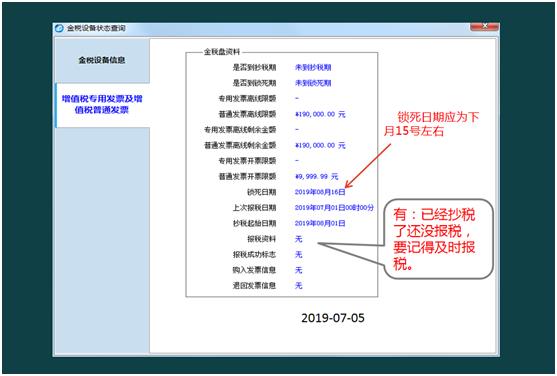This screenshot has width=557, height=376.
Task: Close the 金税设备状态查询 window
Action: tap(485, 26)
